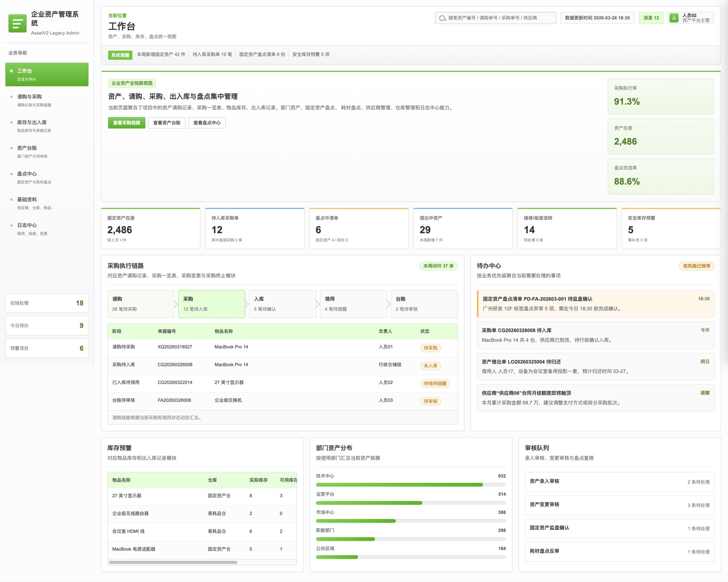Click the 待领用提醒 status tag

point(435,384)
